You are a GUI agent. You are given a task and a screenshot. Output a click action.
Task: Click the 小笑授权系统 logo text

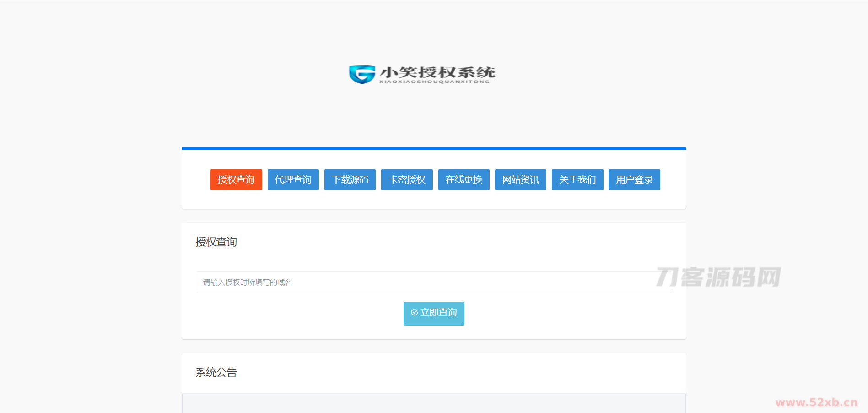click(x=437, y=71)
